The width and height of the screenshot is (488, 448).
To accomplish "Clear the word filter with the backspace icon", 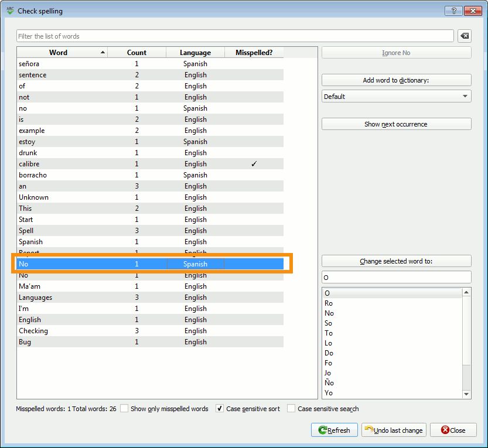I will (465, 36).
